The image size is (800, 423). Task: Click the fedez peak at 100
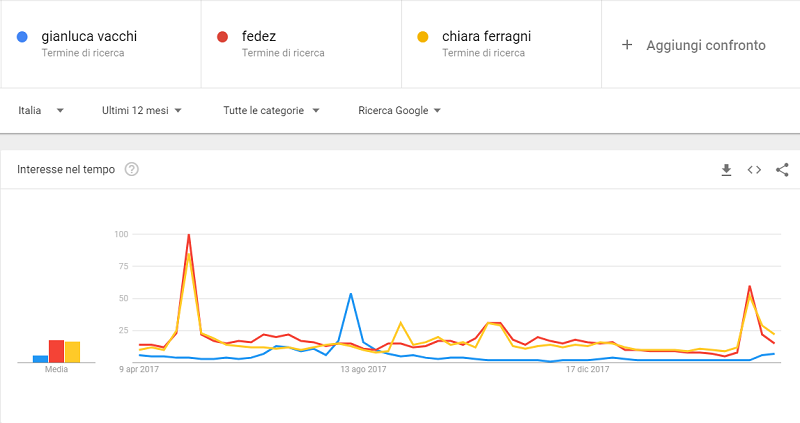tap(189, 235)
